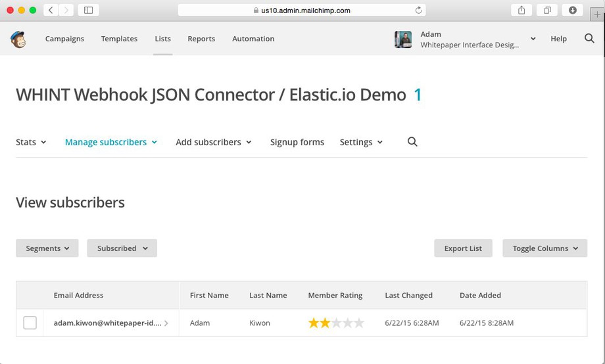The width and height of the screenshot is (605, 364).
Task: Open adam.kiwon@whitepaper-id email link
Action: click(107, 323)
